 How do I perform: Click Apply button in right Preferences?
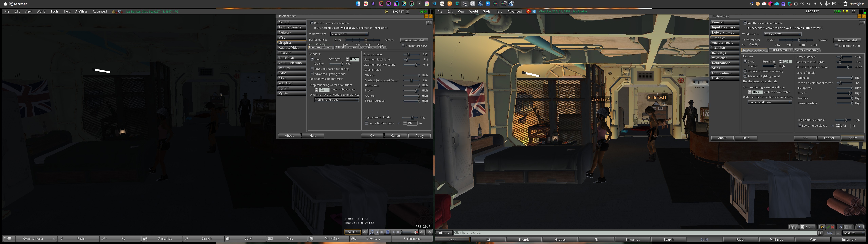pyautogui.click(x=853, y=138)
